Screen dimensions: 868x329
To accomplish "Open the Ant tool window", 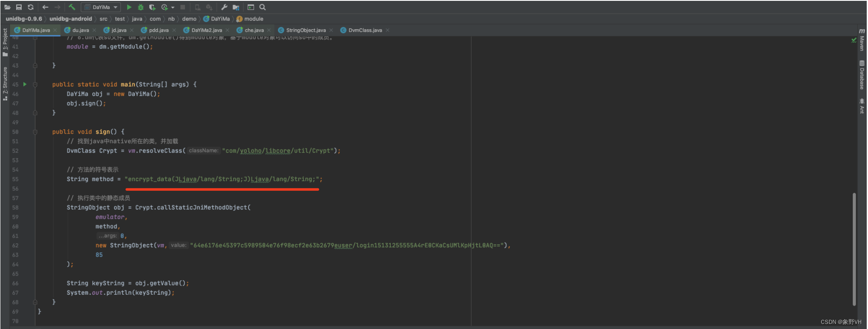I will pos(862,106).
